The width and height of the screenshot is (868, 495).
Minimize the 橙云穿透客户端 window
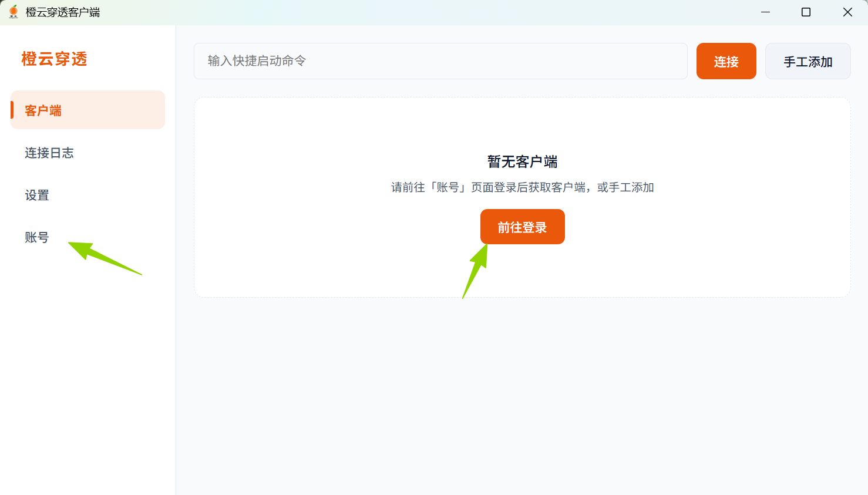[x=765, y=11]
